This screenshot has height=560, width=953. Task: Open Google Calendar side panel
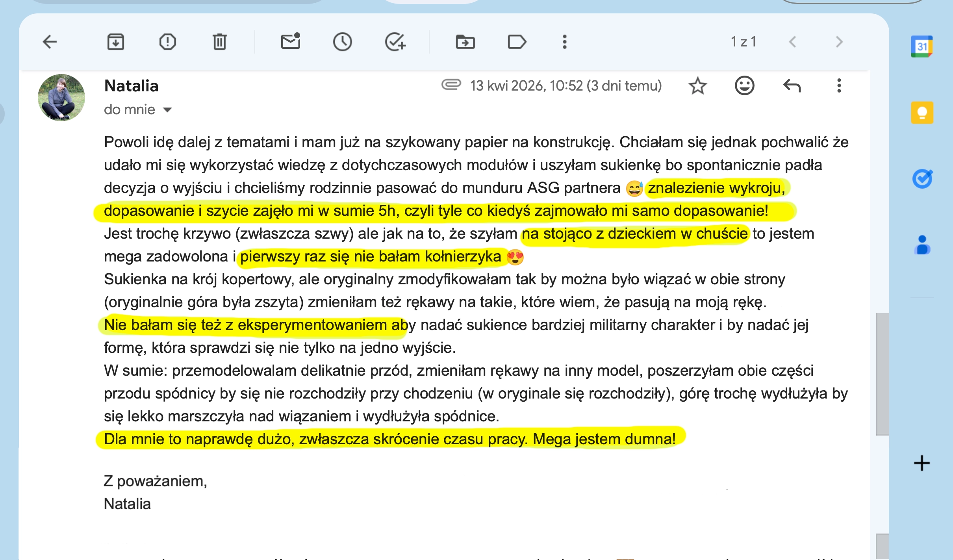(x=922, y=46)
